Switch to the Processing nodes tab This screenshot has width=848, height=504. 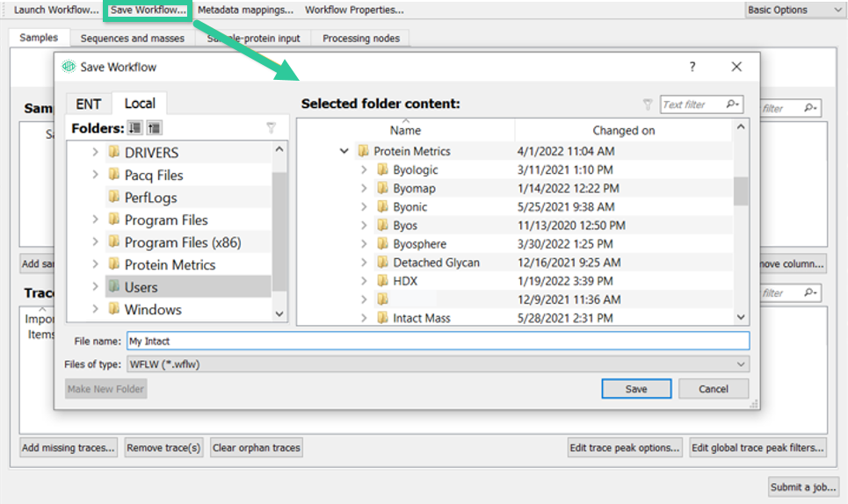point(360,39)
